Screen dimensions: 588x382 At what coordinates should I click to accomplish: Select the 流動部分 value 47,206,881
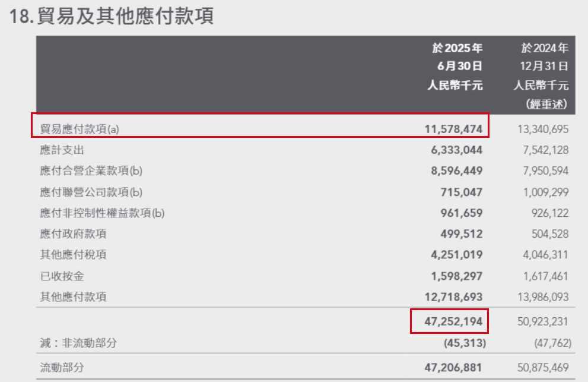pos(453,368)
